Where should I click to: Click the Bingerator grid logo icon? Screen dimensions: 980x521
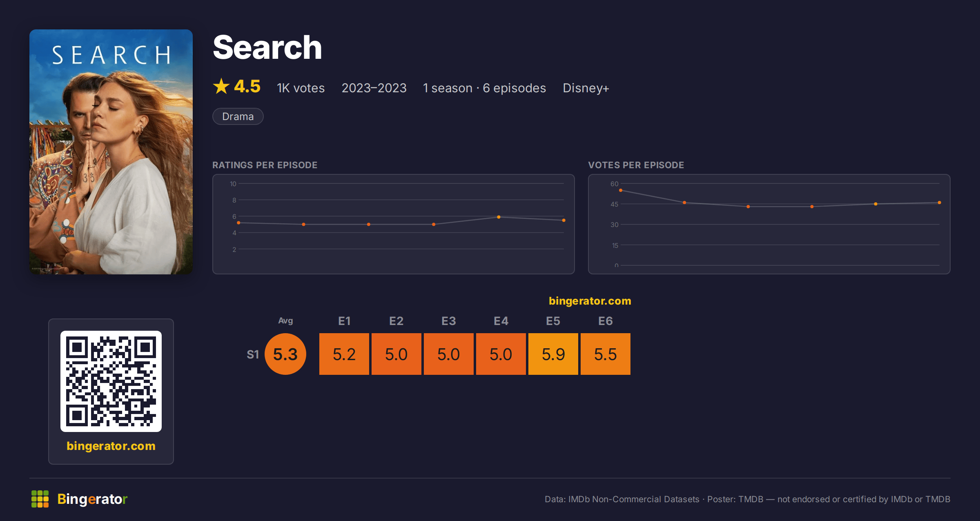[40, 499]
